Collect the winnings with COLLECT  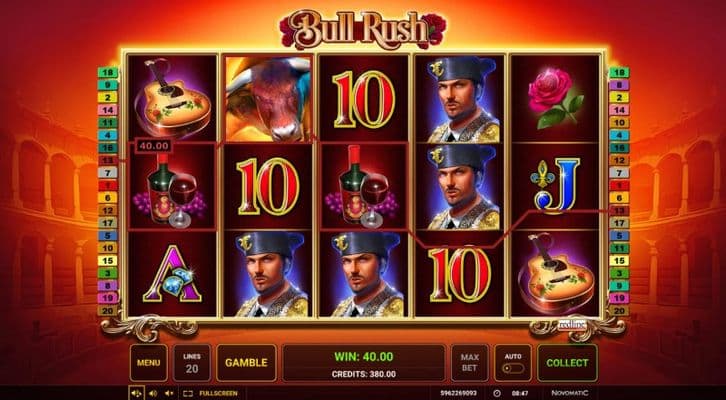click(567, 363)
